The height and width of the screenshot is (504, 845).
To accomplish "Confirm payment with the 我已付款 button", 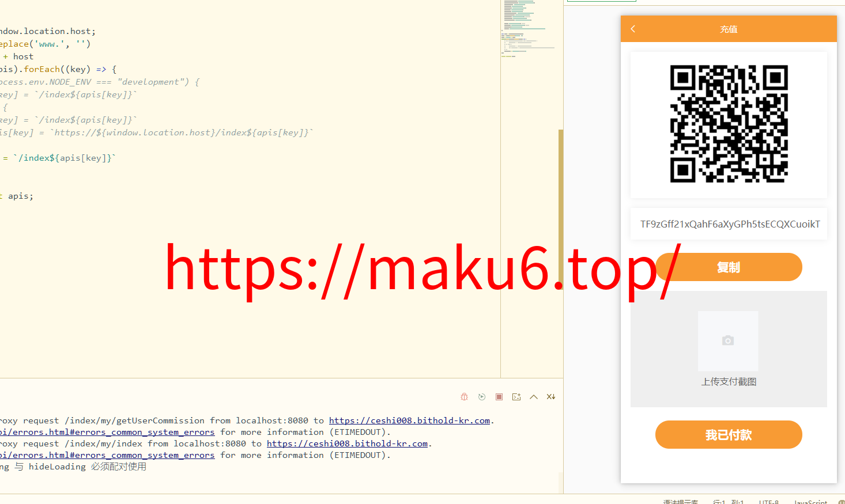I will (729, 434).
